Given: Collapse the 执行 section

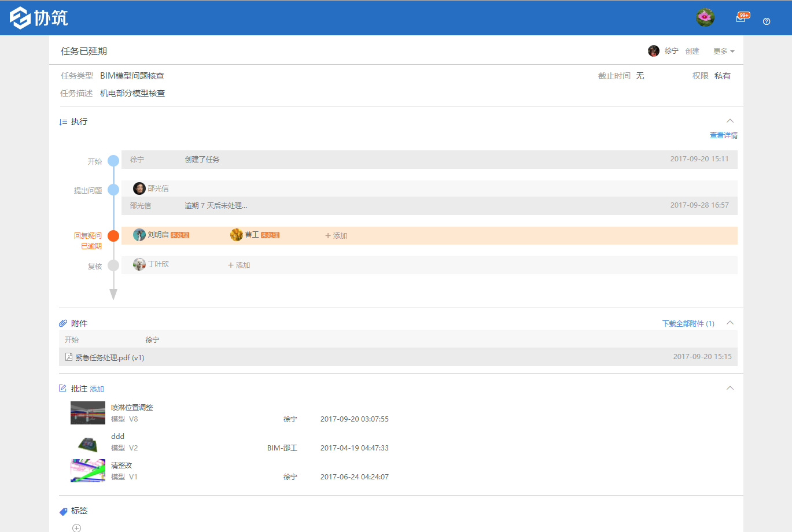Looking at the screenshot, I should point(730,121).
